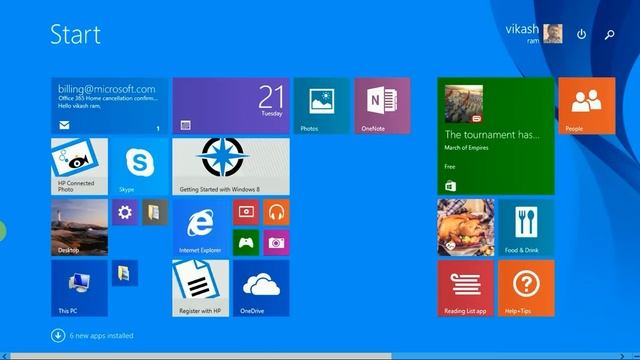Open Getting Started with Windows 8 tile

click(231, 167)
